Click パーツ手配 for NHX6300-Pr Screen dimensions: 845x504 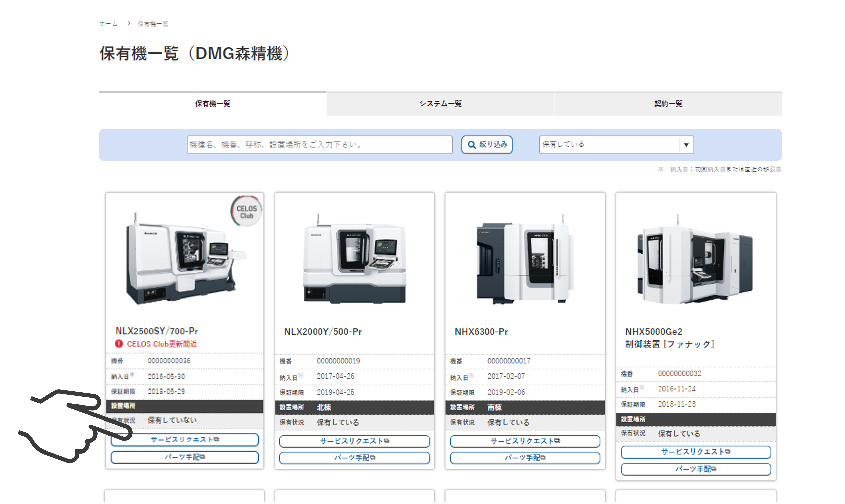[525, 458]
